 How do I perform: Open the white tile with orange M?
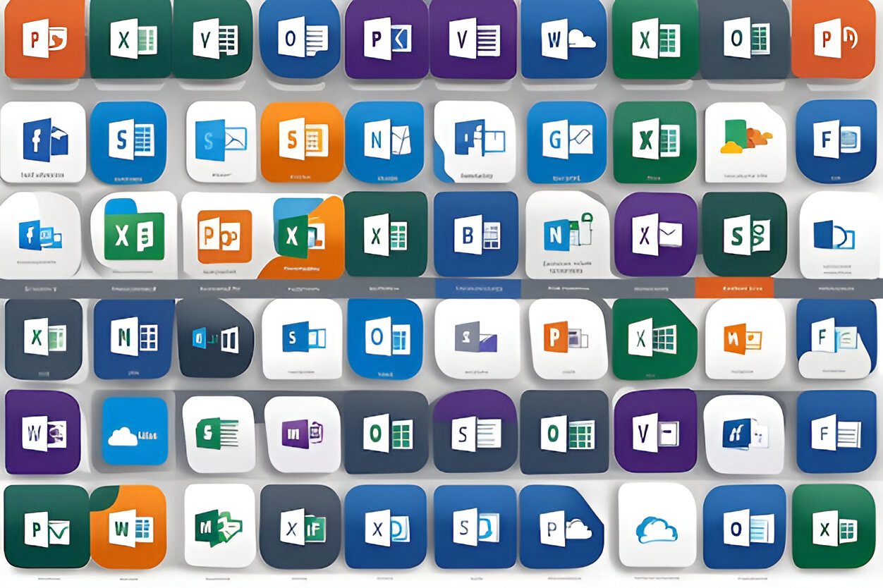(x=745, y=338)
